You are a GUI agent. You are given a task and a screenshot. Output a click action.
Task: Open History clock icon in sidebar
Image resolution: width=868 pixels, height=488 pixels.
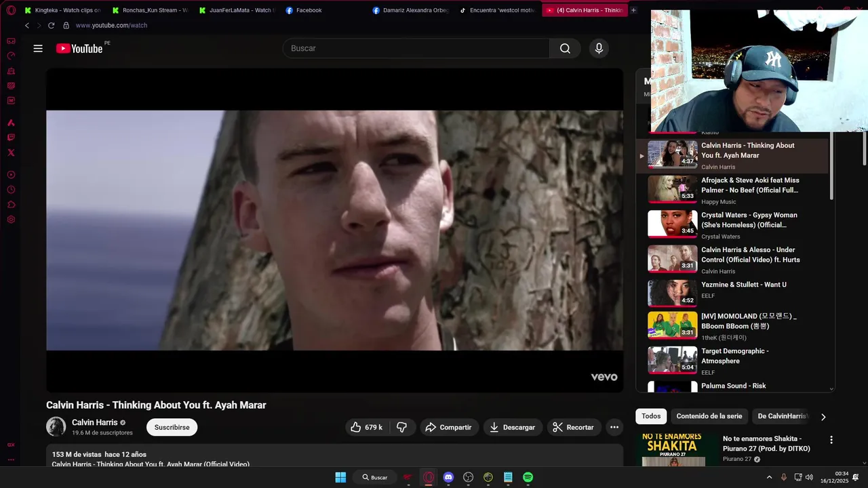point(11,190)
